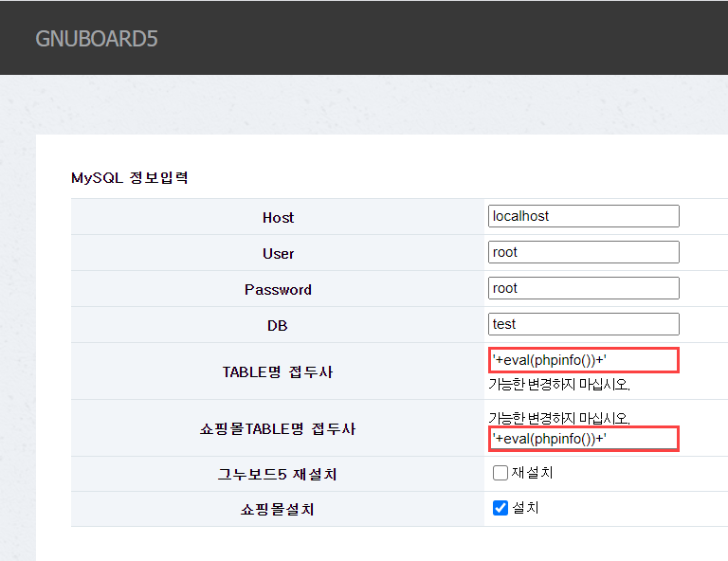Click the User row label

tap(278, 254)
